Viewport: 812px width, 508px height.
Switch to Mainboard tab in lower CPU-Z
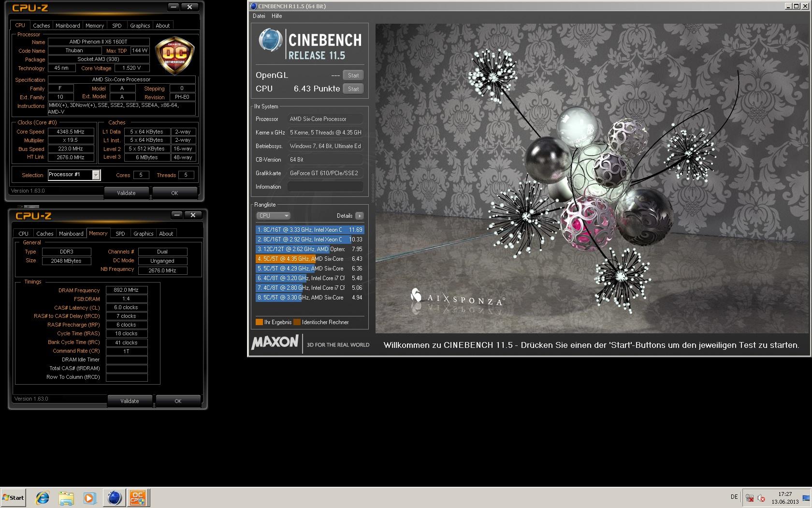(71, 234)
